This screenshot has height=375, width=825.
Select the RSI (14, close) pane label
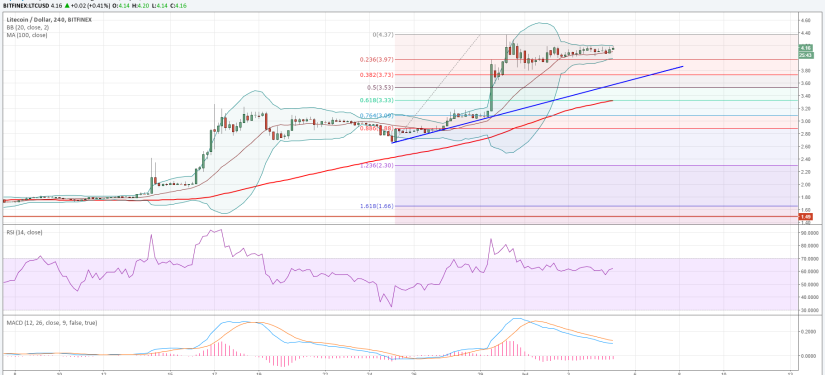[24, 232]
